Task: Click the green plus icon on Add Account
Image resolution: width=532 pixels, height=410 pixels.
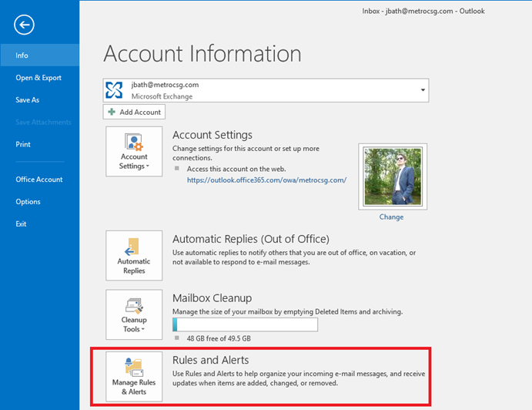Action: tap(112, 112)
